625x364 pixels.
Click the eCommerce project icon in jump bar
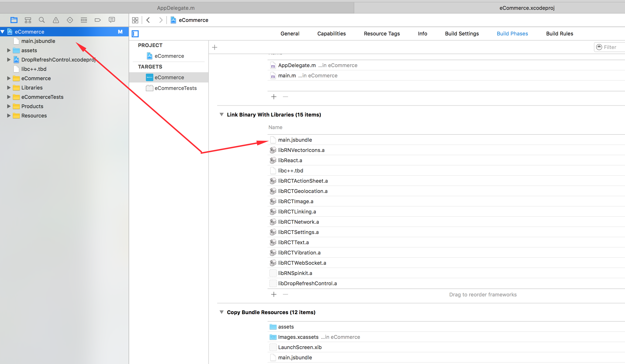click(x=173, y=20)
